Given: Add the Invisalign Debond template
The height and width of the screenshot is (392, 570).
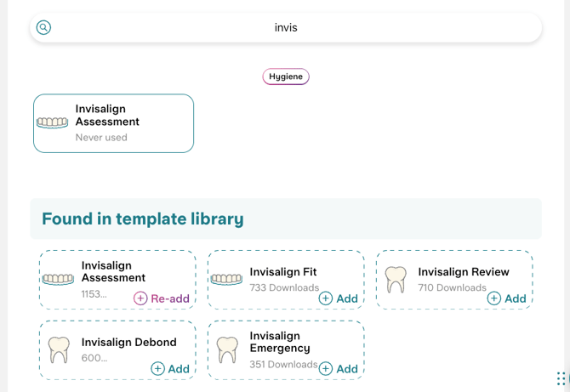Looking at the screenshot, I should pyautogui.click(x=170, y=368).
